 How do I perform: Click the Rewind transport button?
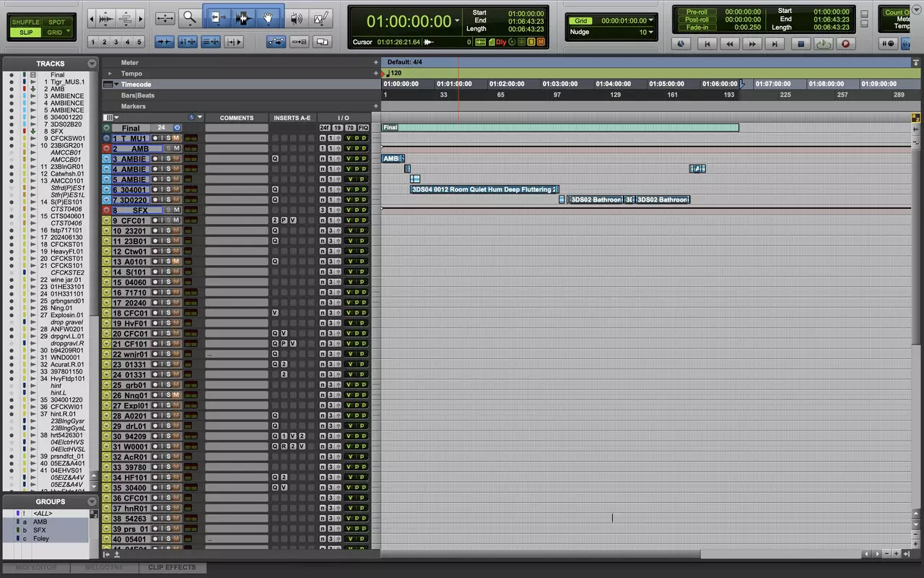click(730, 44)
